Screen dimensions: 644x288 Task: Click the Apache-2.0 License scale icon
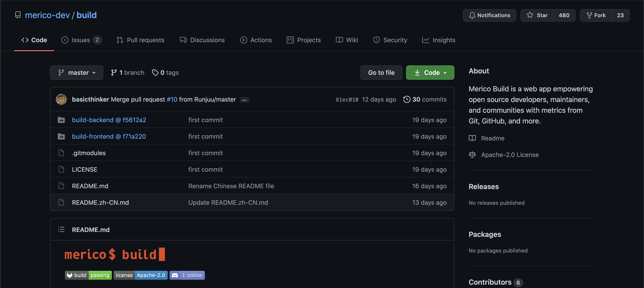tap(472, 155)
